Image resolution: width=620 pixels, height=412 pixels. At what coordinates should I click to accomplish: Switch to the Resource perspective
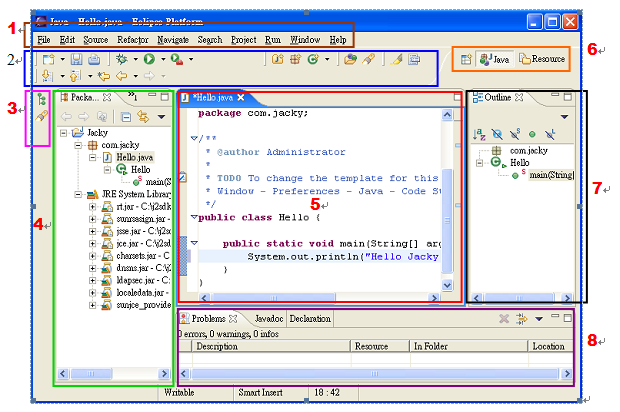click(x=542, y=59)
